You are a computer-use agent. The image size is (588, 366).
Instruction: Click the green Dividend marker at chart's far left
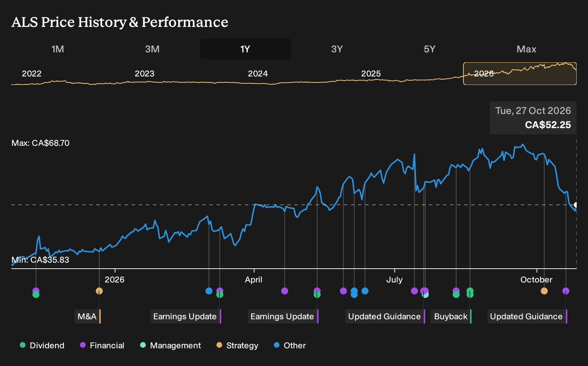coord(36,294)
